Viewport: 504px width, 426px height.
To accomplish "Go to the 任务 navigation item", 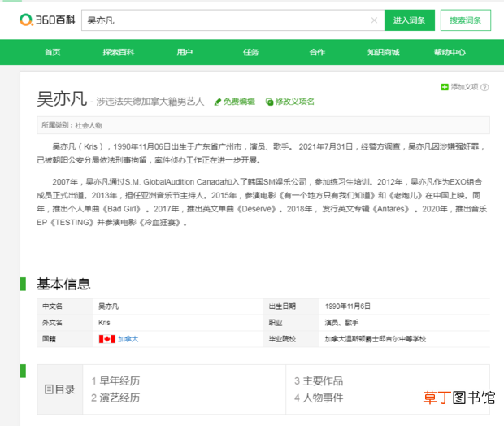I will [x=251, y=52].
